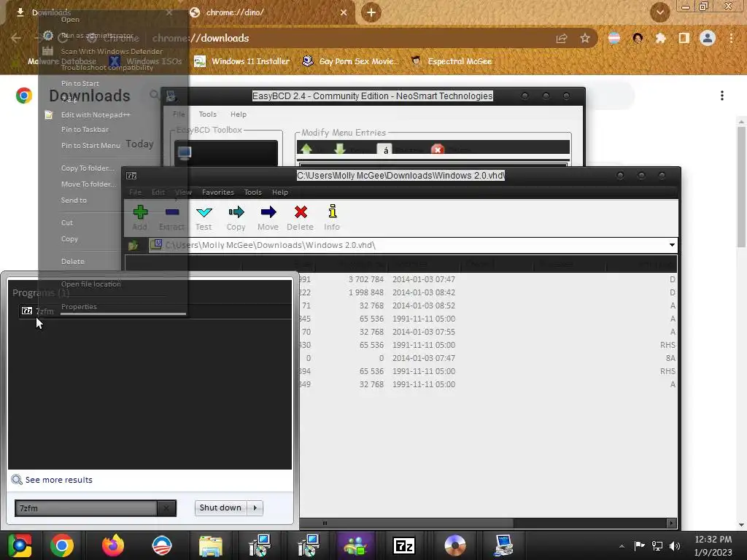Click the Chrome icon on the taskbar
The image size is (747, 560).
(x=62, y=545)
